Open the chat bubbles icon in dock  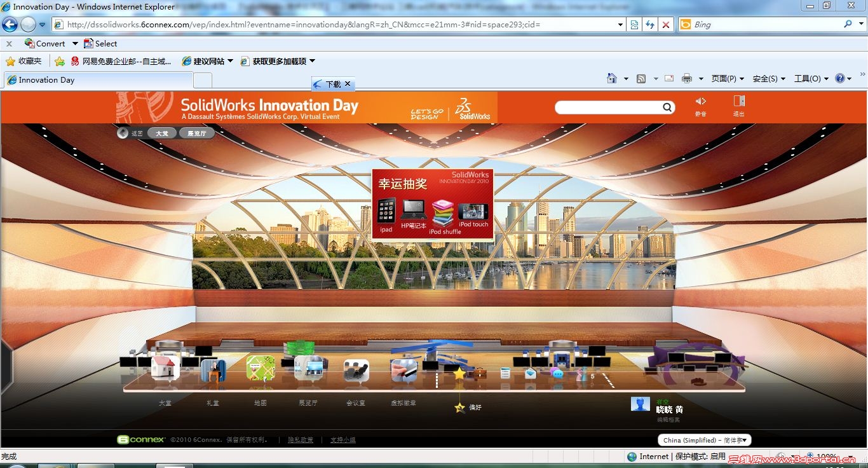[557, 373]
